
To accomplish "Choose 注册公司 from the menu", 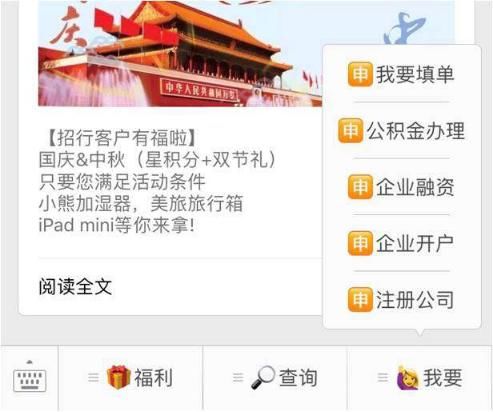I will (x=402, y=299).
